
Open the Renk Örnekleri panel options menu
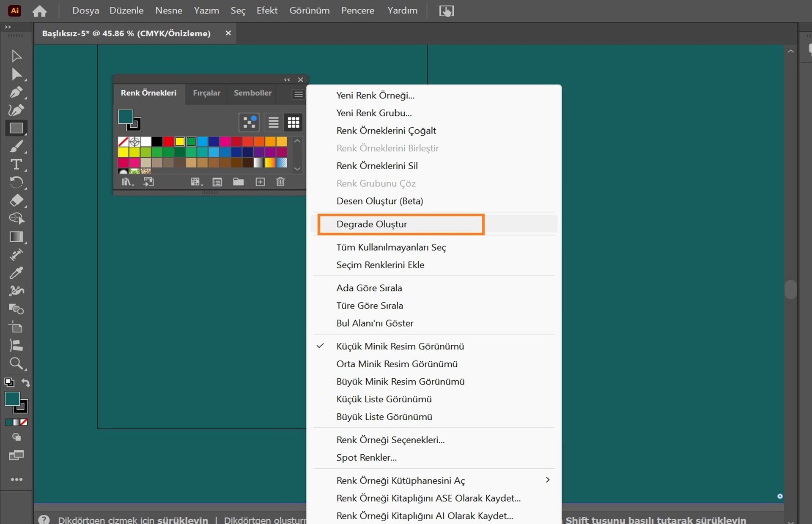click(298, 94)
